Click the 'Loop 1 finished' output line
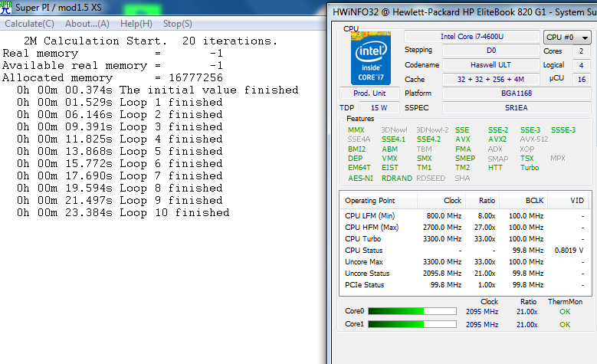Viewport: 597px width, 364px height. pos(120,102)
